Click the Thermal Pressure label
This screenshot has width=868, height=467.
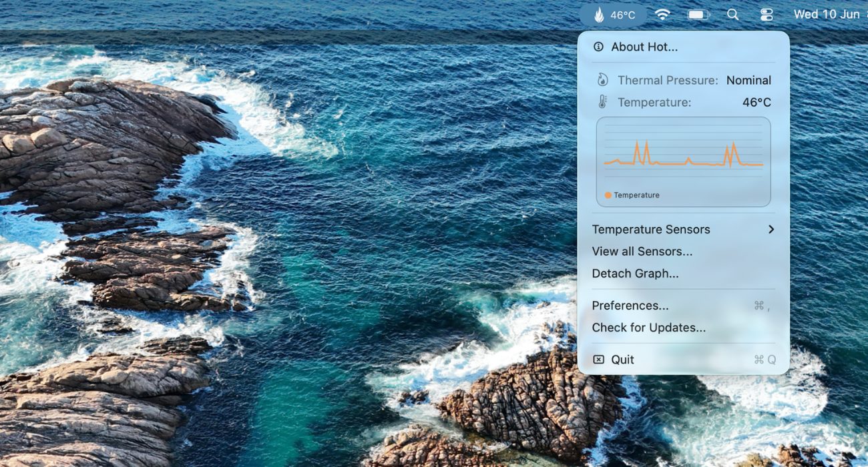click(668, 80)
